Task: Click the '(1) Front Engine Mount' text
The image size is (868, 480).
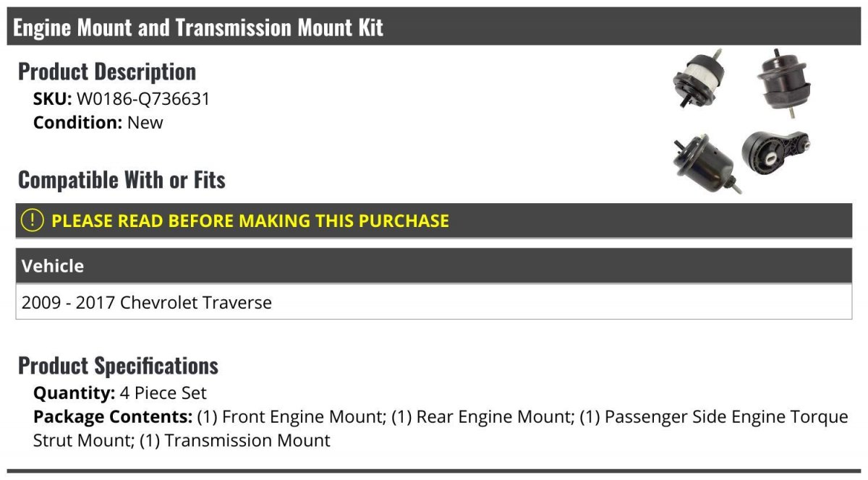Action: [x=291, y=417]
